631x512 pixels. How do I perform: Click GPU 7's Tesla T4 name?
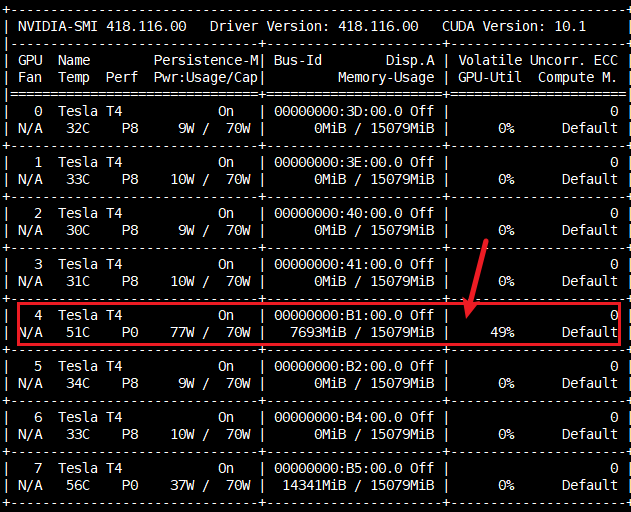click(90, 469)
